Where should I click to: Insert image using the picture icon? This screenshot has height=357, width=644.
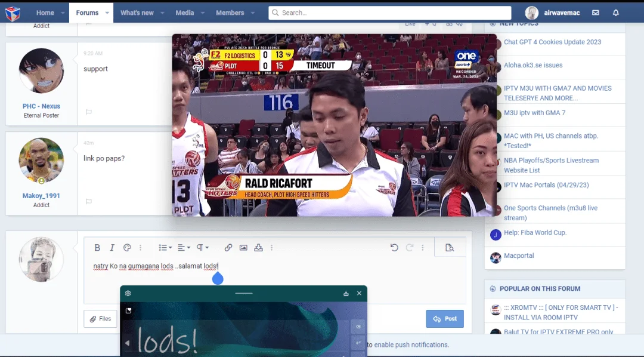[243, 248]
